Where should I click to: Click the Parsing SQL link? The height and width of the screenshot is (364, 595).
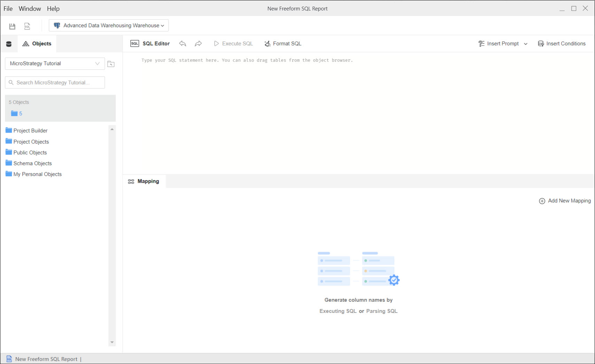point(381,311)
